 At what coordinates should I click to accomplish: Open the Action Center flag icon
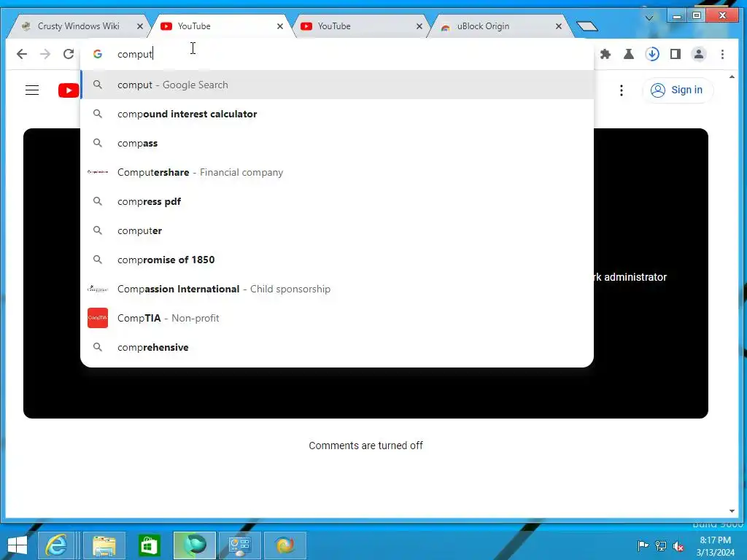tap(643, 546)
